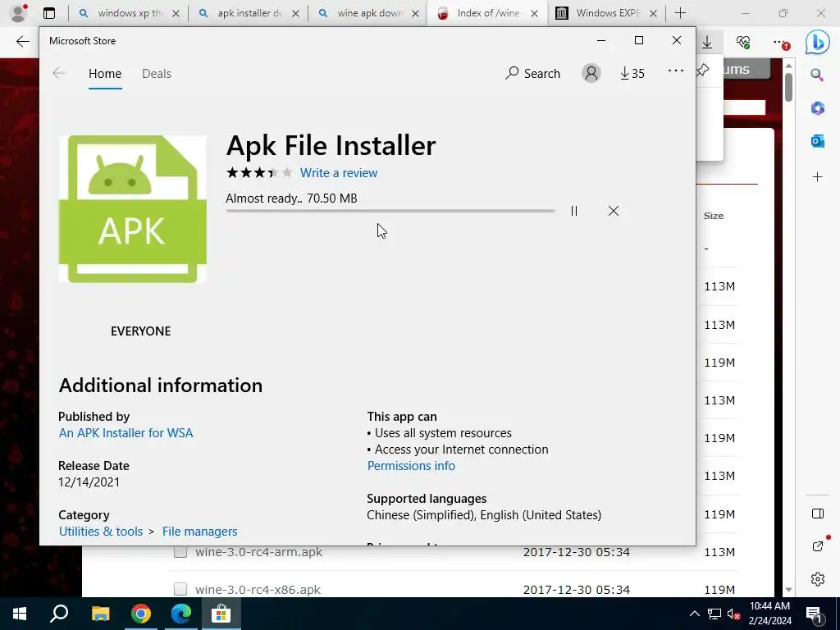The height and width of the screenshot is (630, 840).
Task: Open the notification center icon
Action: (815, 614)
